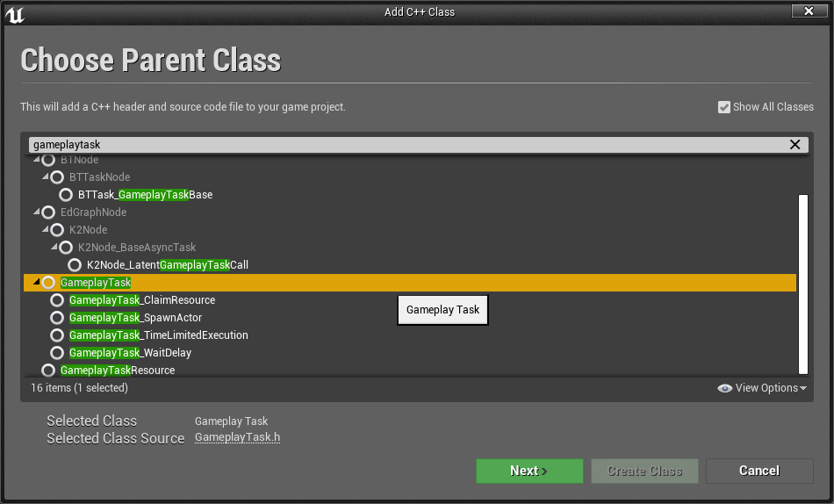This screenshot has height=504, width=834.
Task: Close the Add C++ Class window
Action: pos(809,11)
